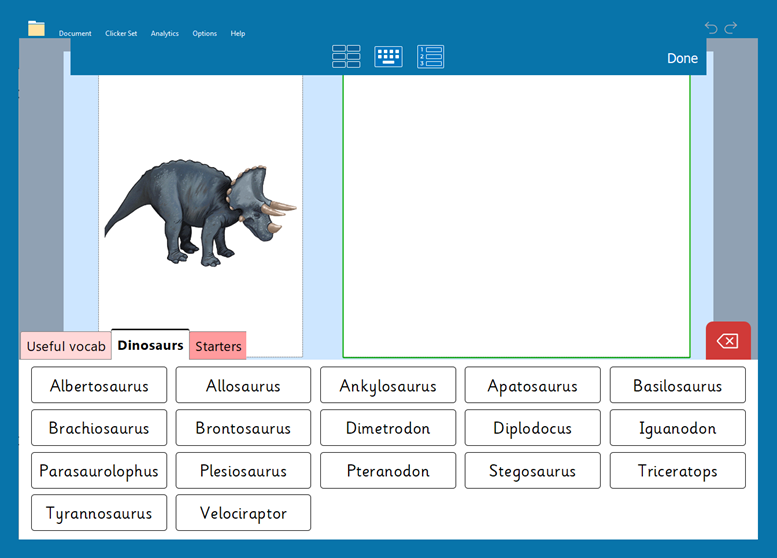777x558 pixels.
Task: Click the Done button
Action: click(x=682, y=59)
